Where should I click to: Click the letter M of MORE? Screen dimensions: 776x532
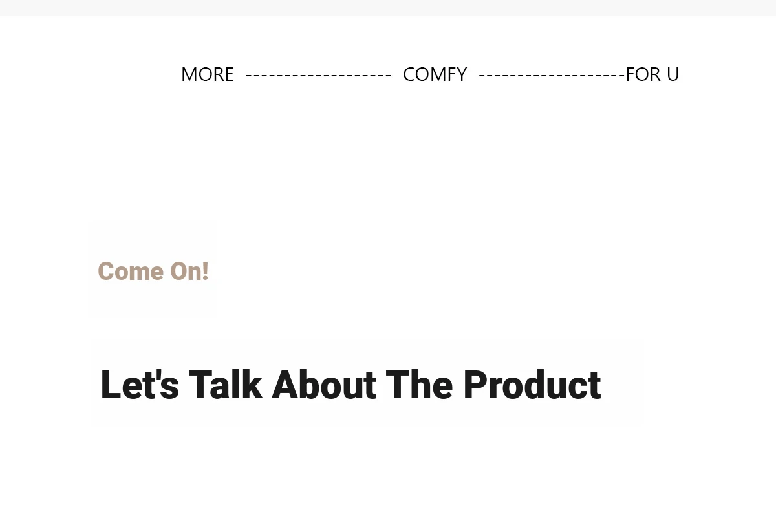pos(189,74)
